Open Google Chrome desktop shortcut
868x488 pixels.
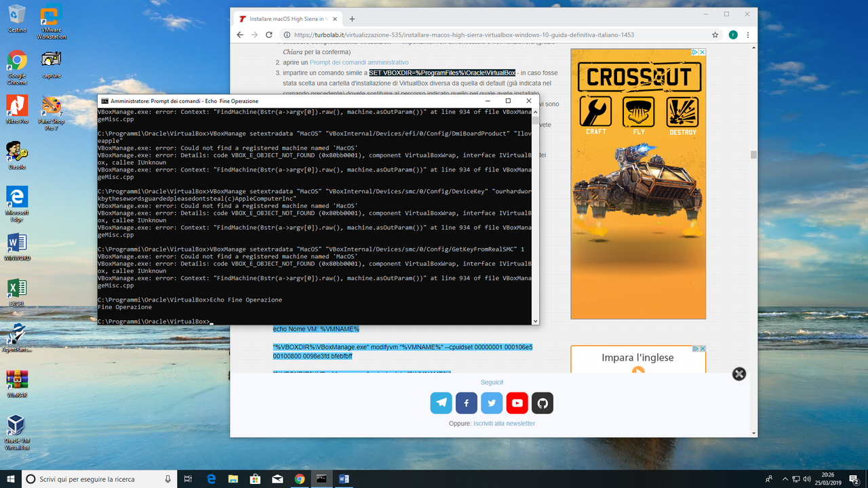click(x=17, y=68)
